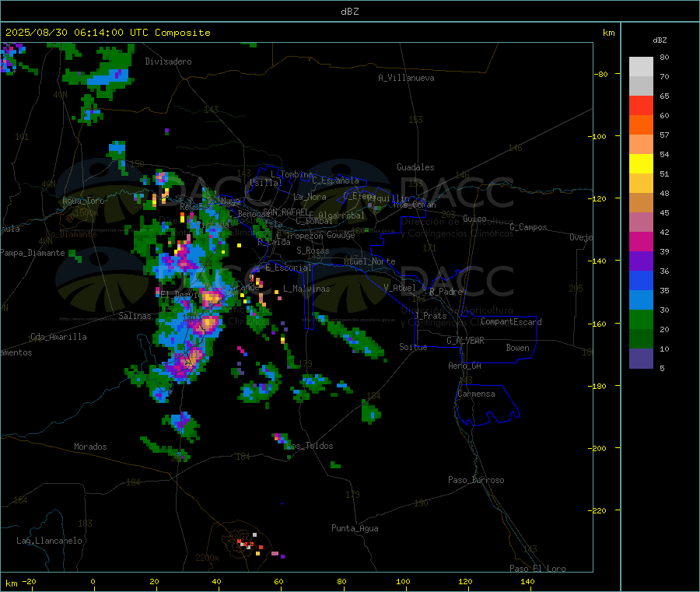700x592 pixels.
Task: Click the 'Carmensa' location label
Action: [476, 394]
